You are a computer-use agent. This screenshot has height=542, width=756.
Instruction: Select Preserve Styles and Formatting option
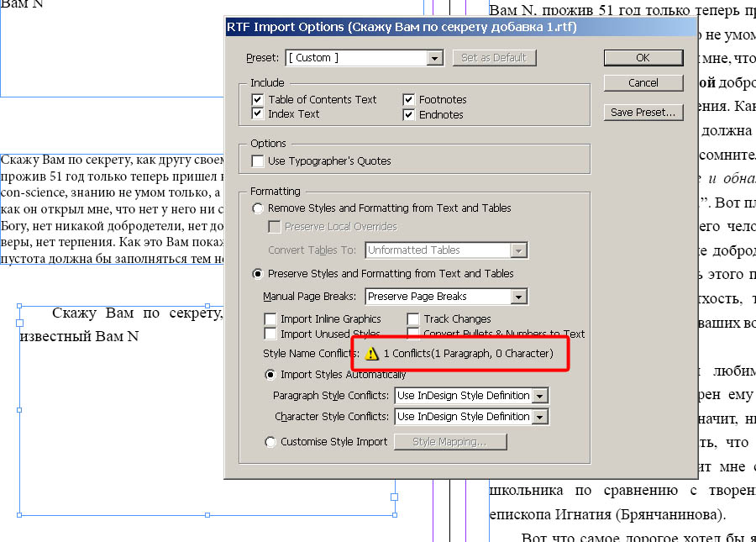pyautogui.click(x=258, y=274)
